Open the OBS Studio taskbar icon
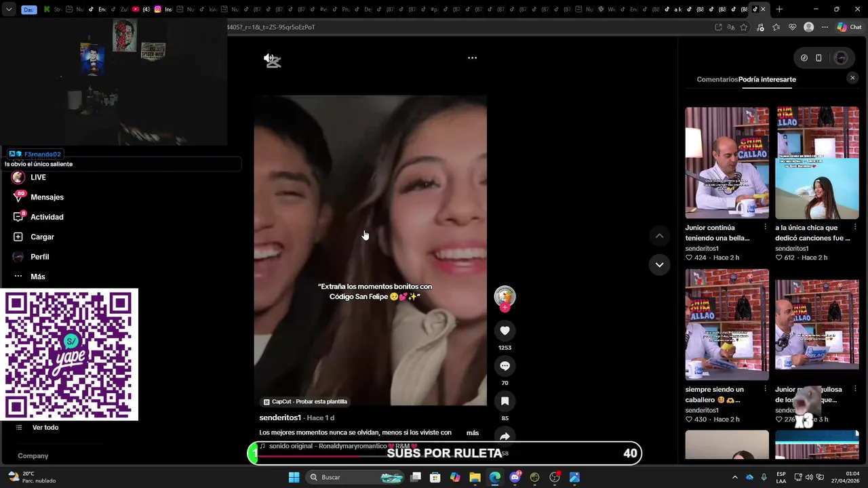This screenshot has height=488, width=868. pos(555,477)
